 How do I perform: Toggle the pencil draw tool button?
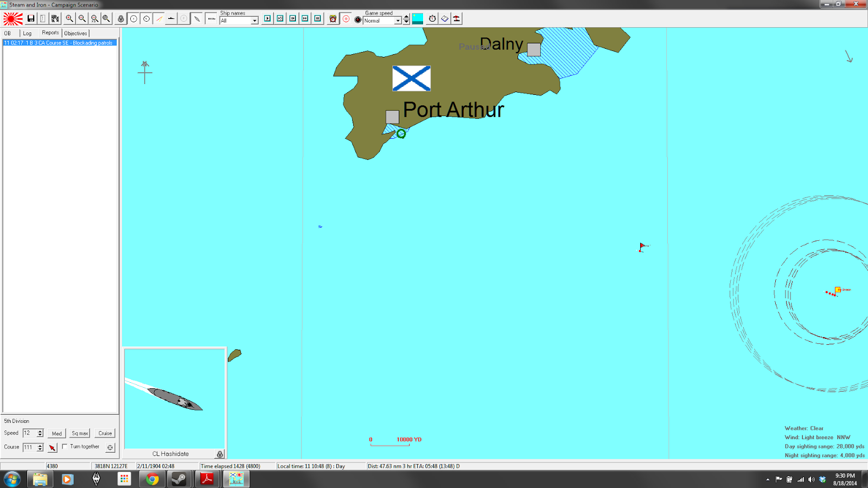click(x=197, y=19)
